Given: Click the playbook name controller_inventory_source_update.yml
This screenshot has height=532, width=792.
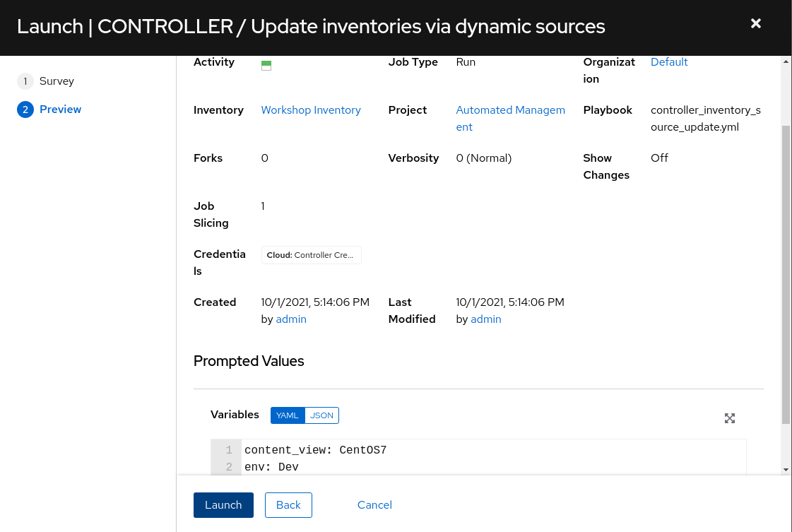Looking at the screenshot, I should coord(706,118).
